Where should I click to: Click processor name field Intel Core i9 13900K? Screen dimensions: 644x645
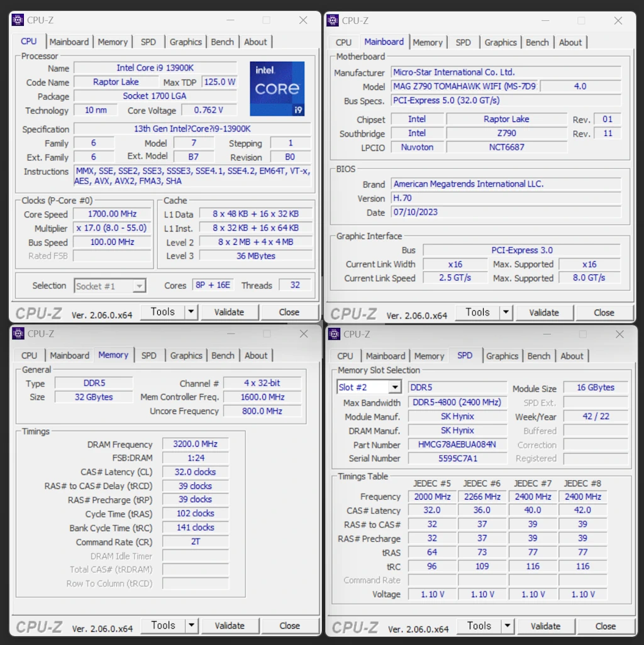155,68
